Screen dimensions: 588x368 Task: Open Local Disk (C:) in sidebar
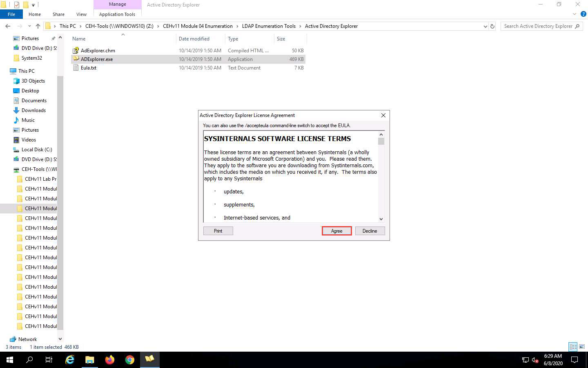point(37,150)
